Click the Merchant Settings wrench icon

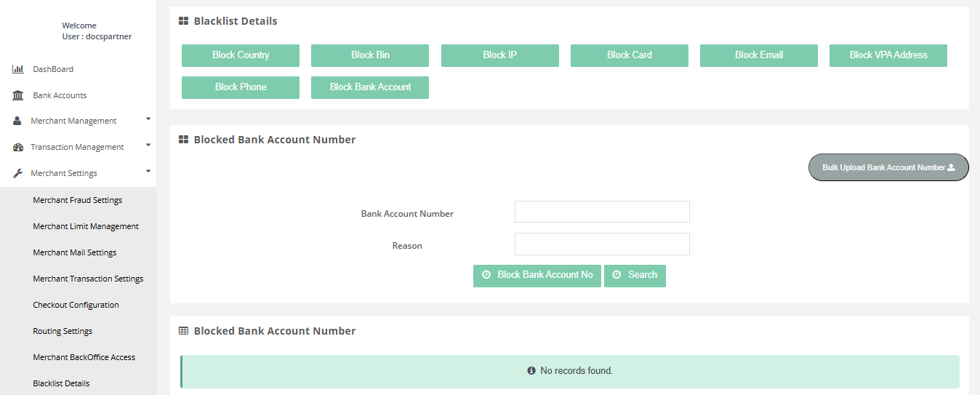[x=17, y=173]
